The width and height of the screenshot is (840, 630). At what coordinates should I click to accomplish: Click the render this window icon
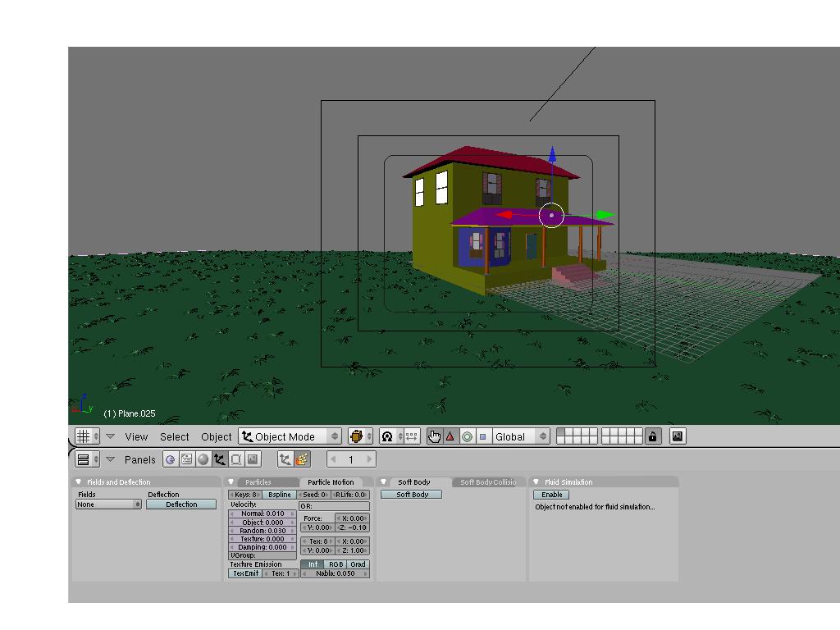(678, 436)
